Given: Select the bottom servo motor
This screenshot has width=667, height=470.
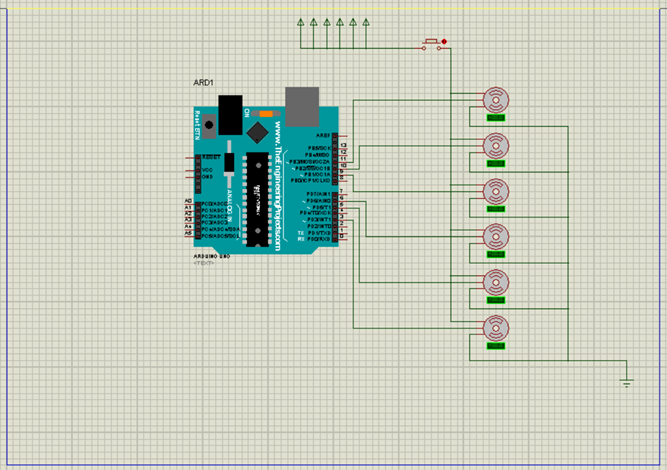Looking at the screenshot, I should click(496, 328).
